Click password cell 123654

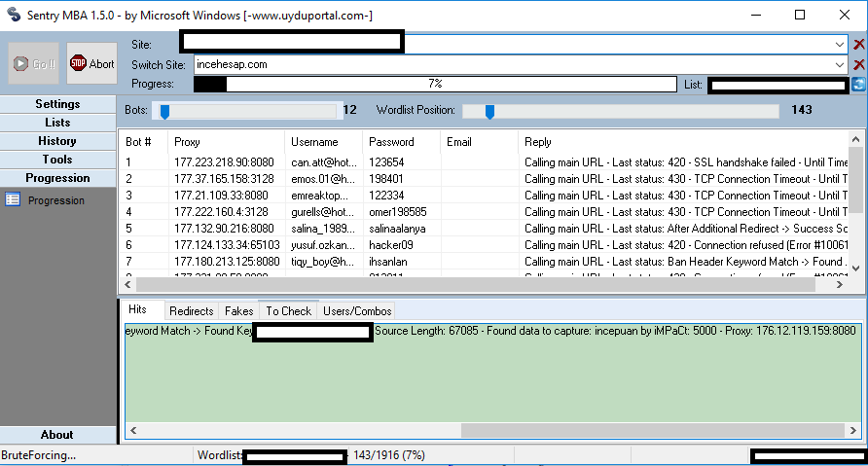tap(386, 162)
